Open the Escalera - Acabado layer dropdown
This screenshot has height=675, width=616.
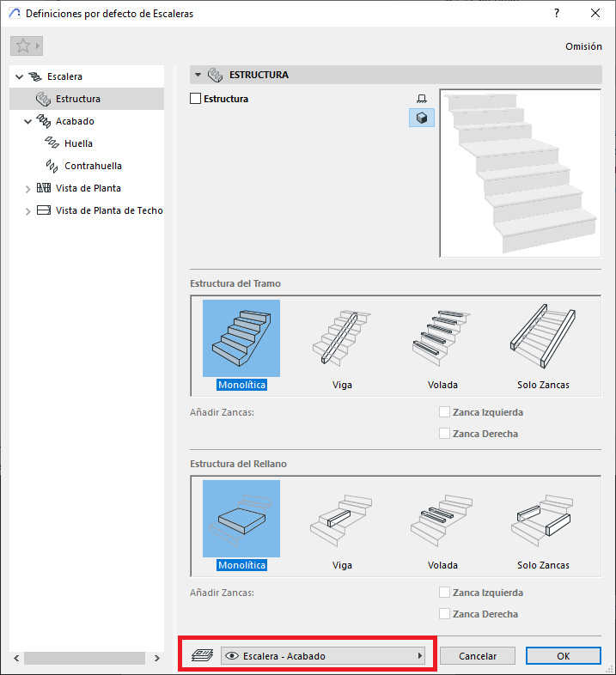pos(324,656)
